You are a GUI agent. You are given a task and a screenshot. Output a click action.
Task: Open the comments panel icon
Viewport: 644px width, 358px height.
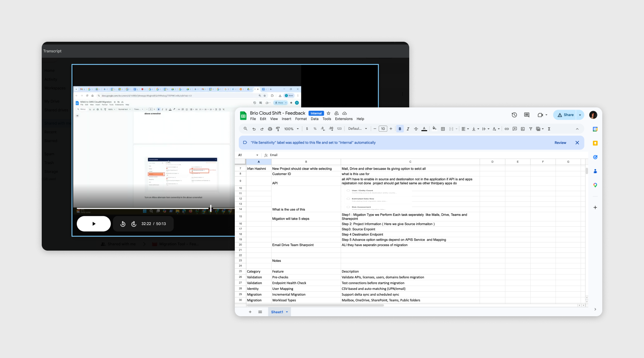coord(527,115)
